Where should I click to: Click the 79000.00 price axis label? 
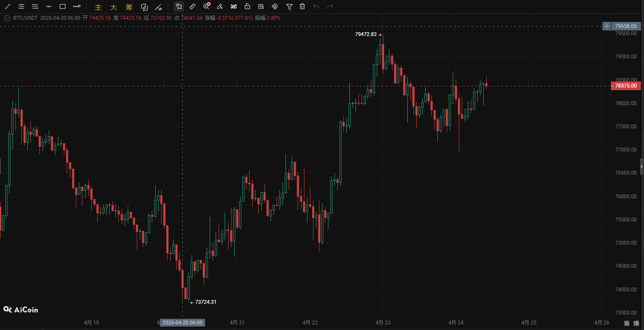click(x=626, y=57)
